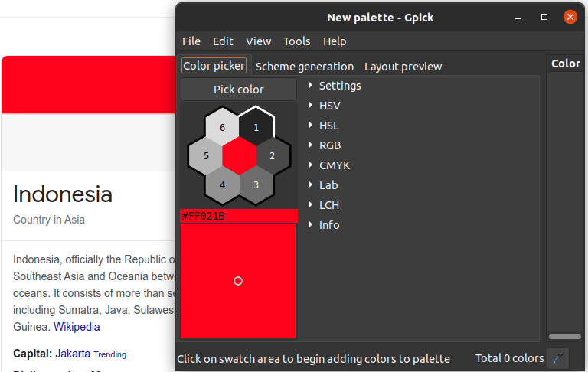
Task: Click the palette horizontal scrollbar
Action: coord(565,337)
